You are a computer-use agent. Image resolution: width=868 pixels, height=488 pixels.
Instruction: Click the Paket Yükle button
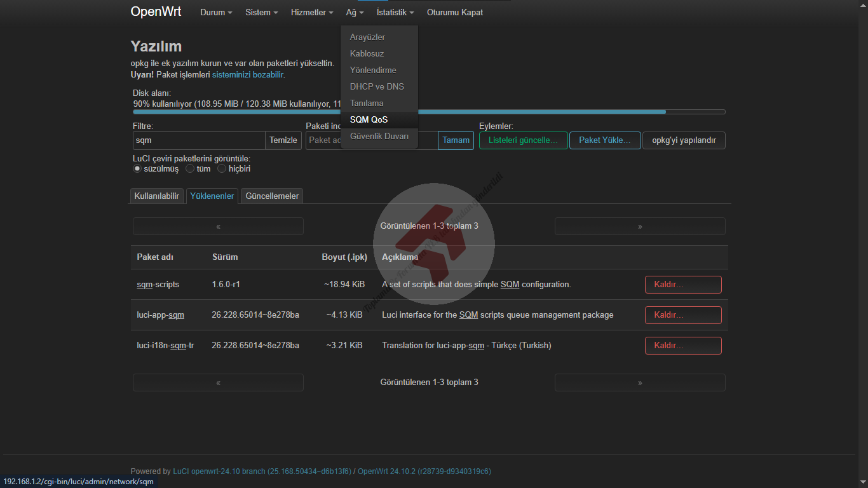pyautogui.click(x=605, y=140)
